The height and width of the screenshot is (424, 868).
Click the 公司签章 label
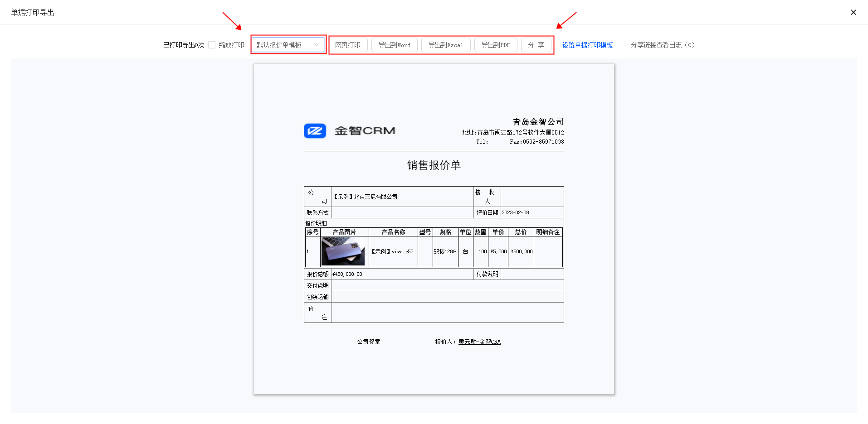tap(369, 342)
